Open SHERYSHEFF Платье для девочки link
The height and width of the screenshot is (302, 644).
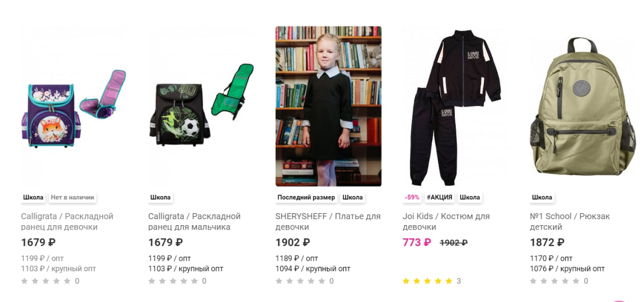pos(328,222)
